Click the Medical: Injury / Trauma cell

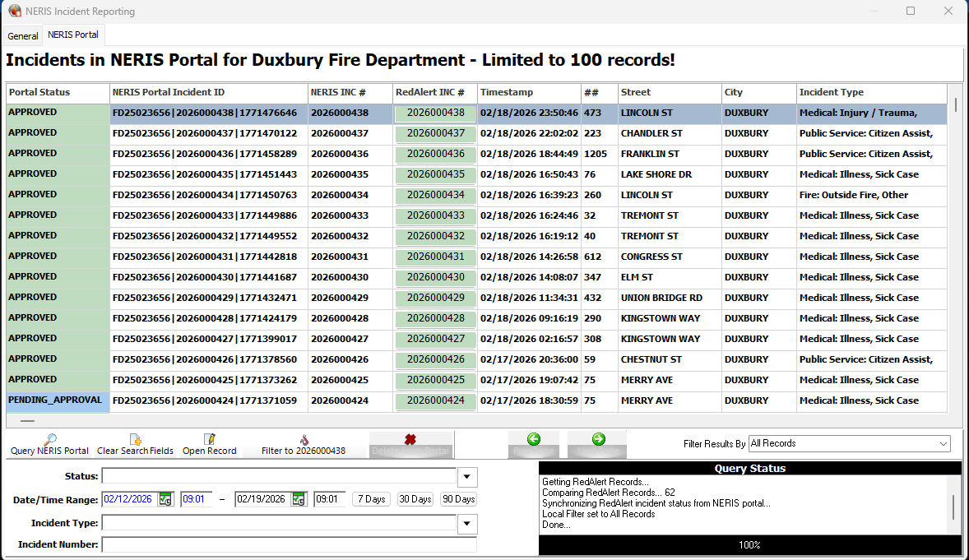(x=872, y=113)
